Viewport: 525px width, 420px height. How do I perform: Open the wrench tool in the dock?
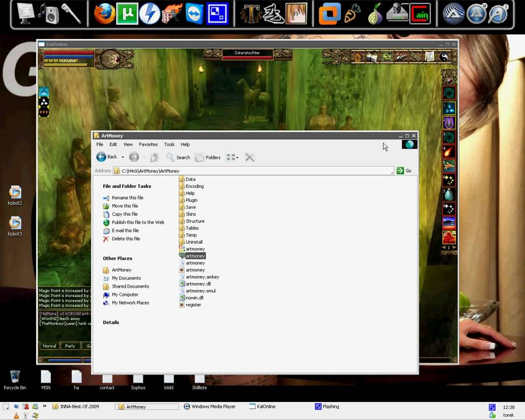point(72,14)
